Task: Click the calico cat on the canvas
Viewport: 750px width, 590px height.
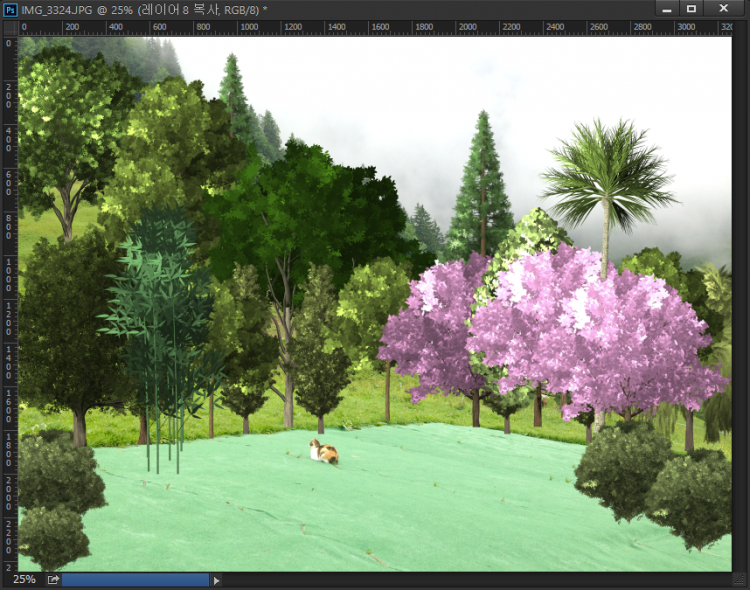Action: 322,452
